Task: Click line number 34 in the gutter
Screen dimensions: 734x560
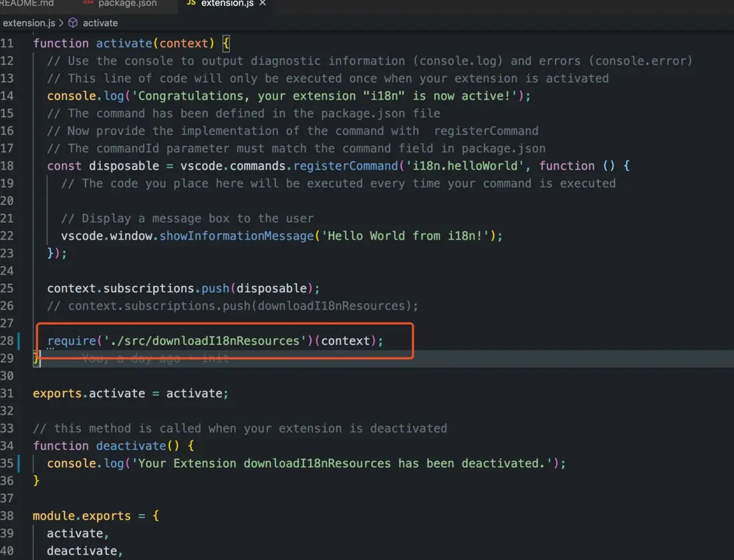Action: pos(7,446)
